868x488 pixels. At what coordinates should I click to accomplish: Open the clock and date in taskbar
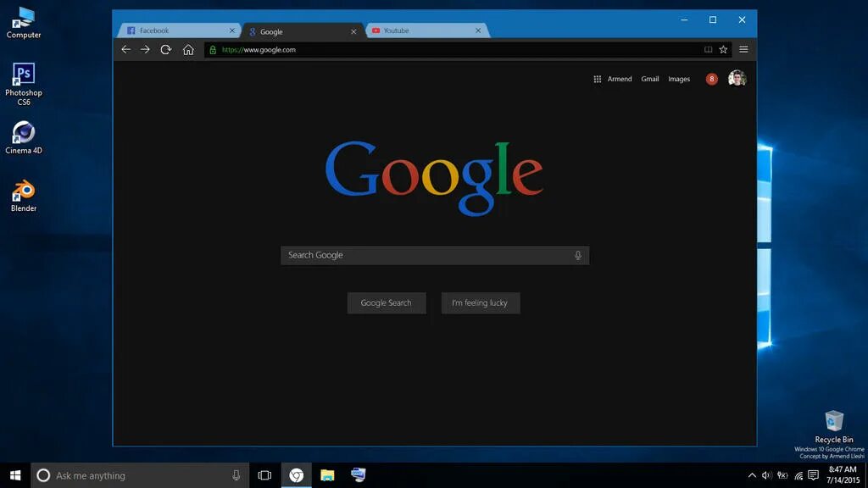coord(843,475)
